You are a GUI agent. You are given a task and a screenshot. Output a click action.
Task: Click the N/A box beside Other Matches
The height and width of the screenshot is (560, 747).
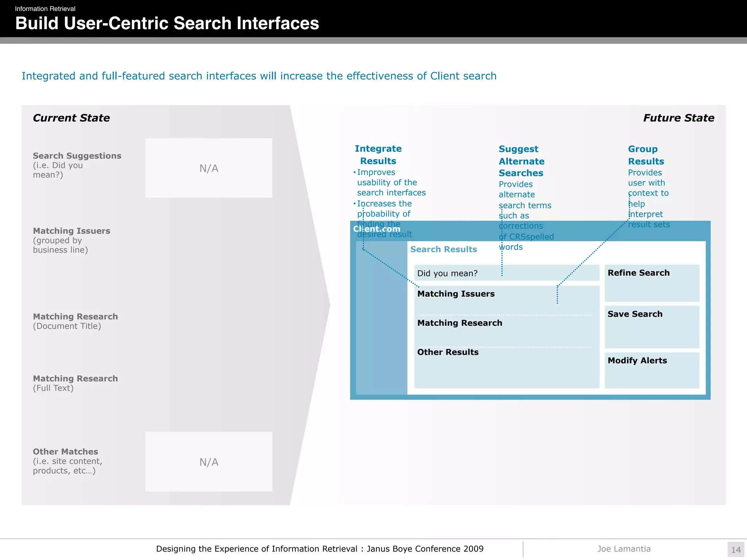coord(209,462)
